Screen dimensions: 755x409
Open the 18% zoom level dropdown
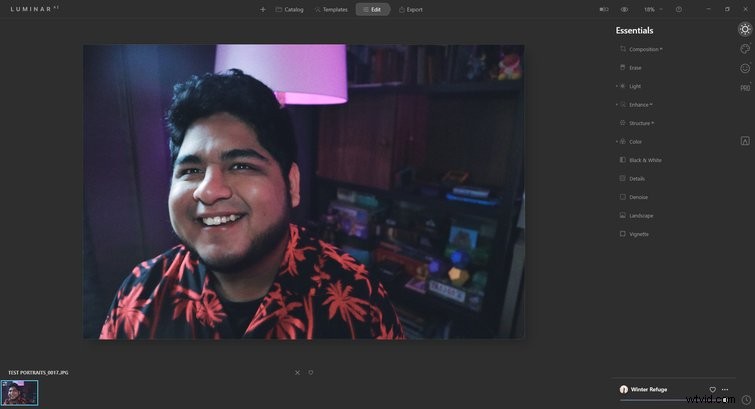653,10
